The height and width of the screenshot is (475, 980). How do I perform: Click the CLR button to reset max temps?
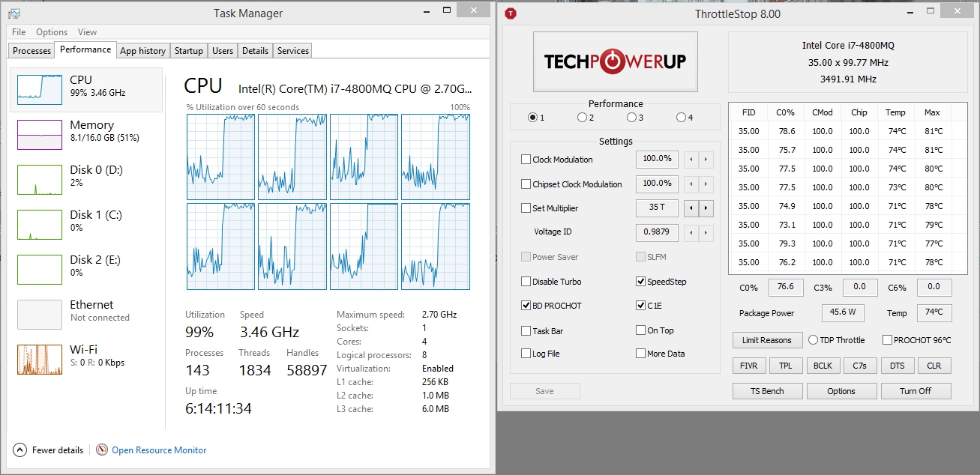tap(934, 366)
